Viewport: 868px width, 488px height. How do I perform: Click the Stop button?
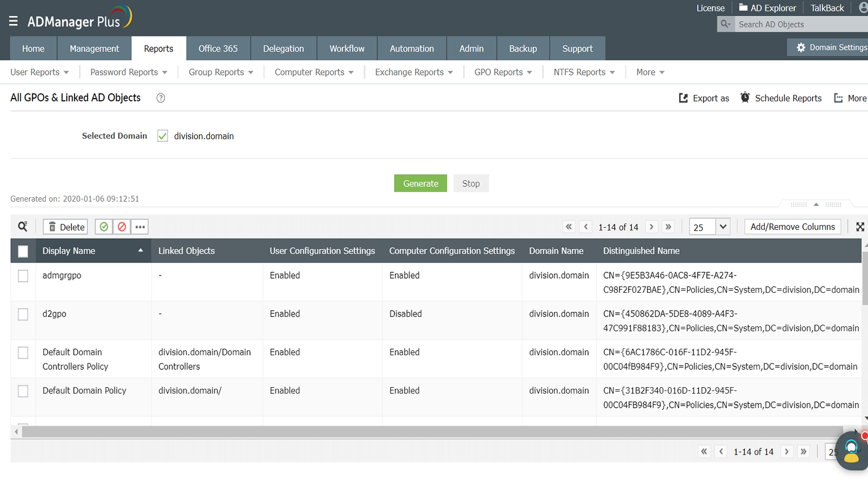click(x=471, y=183)
